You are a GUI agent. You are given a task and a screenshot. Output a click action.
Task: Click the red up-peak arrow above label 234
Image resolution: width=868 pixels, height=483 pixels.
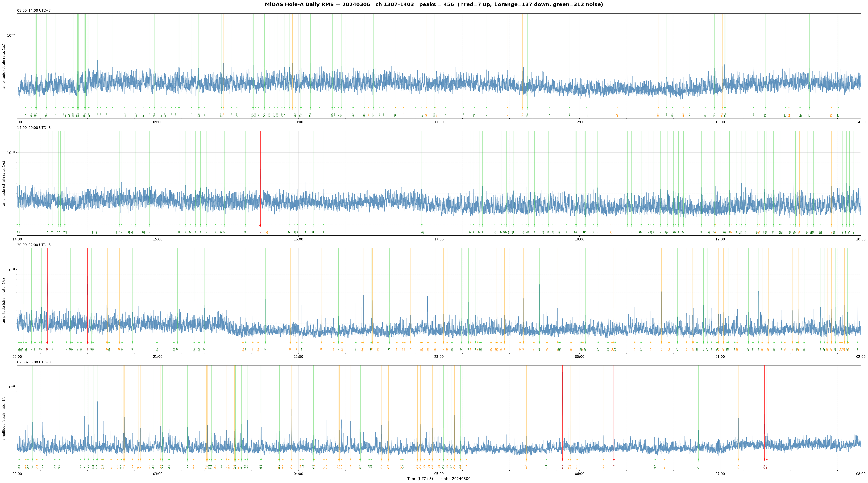pyautogui.click(x=47, y=342)
